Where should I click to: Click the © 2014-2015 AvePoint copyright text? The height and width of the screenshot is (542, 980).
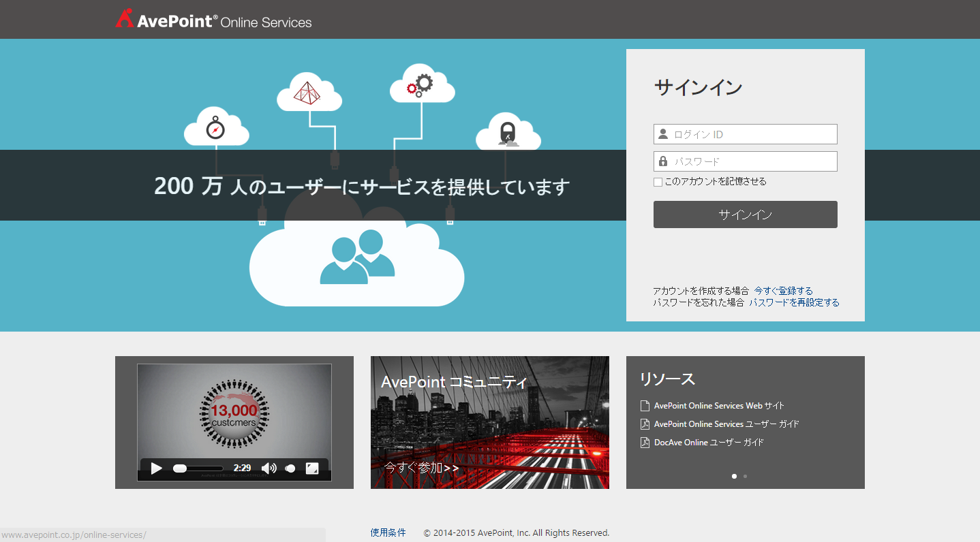point(517,533)
